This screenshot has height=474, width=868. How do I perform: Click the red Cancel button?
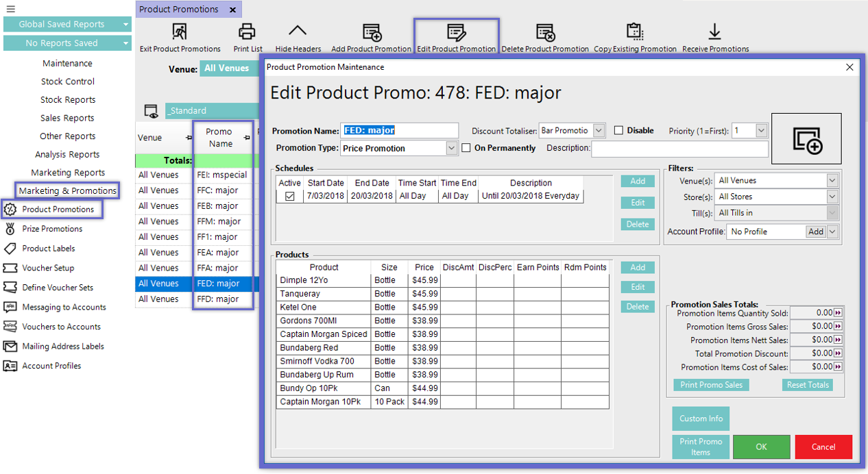(x=823, y=447)
